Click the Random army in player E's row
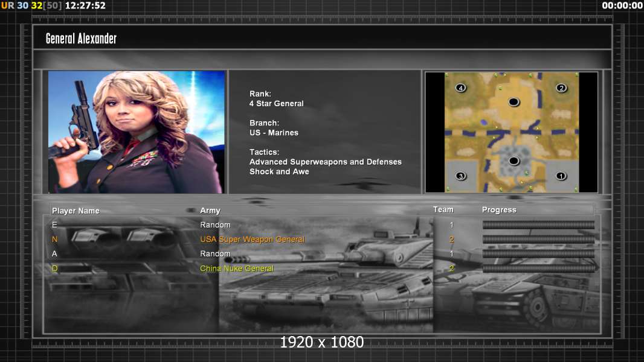Image resolution: width=644 pixels, height=362 pixels. [215, 224]
